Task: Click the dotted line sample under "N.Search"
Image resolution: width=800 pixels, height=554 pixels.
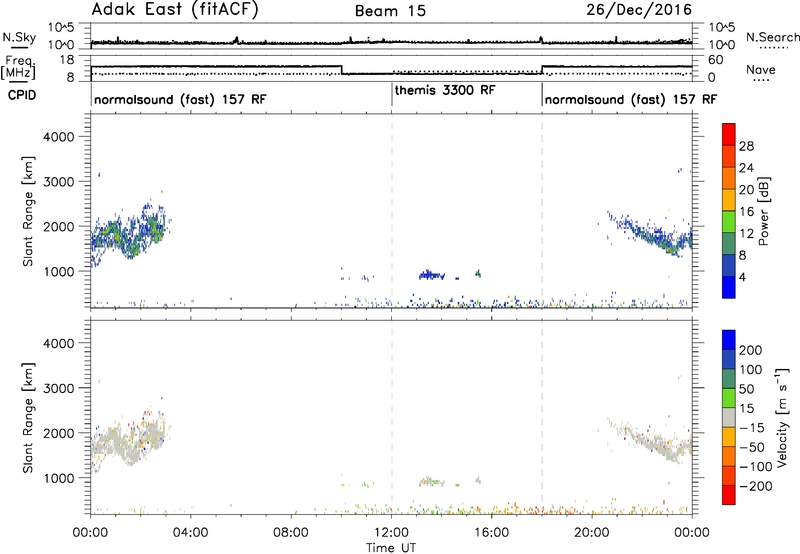Action: 773,47
